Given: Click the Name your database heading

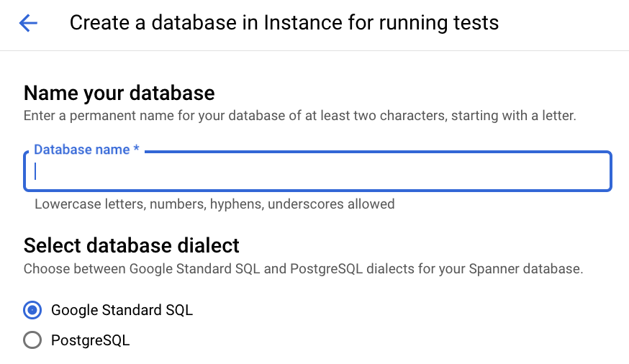Looking at the screenshot, I should (x=119, y=93).
